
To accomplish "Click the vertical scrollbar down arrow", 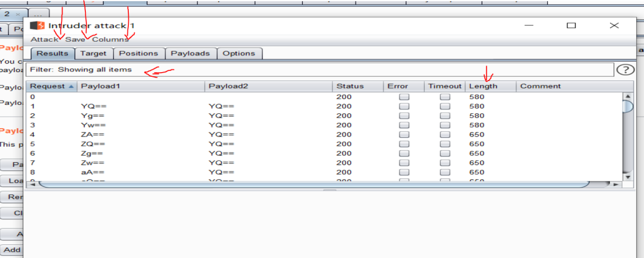I will coord(627,177).
